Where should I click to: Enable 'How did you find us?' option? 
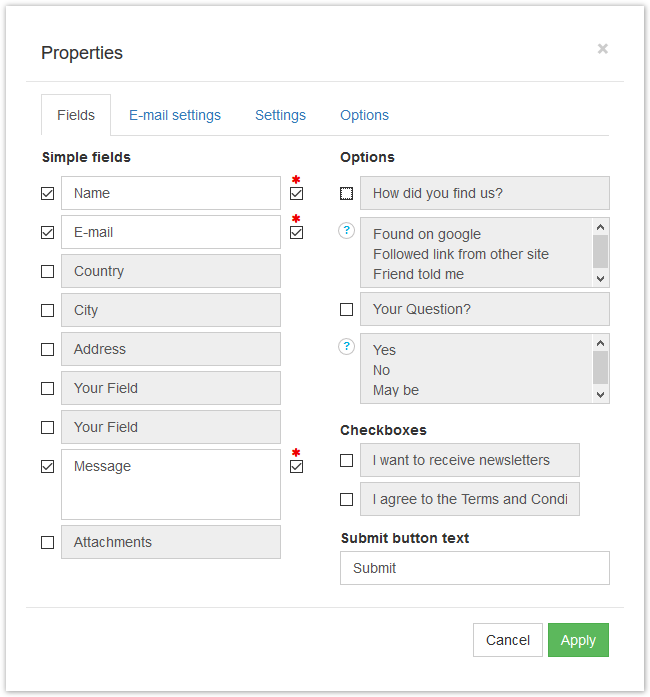point(346,193)
